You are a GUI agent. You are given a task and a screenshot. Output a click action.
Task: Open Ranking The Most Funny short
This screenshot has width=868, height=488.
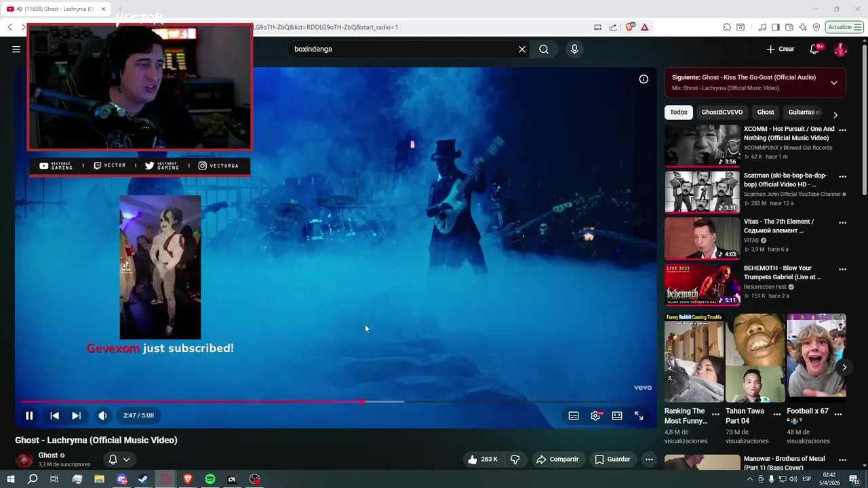pos(694,358)
